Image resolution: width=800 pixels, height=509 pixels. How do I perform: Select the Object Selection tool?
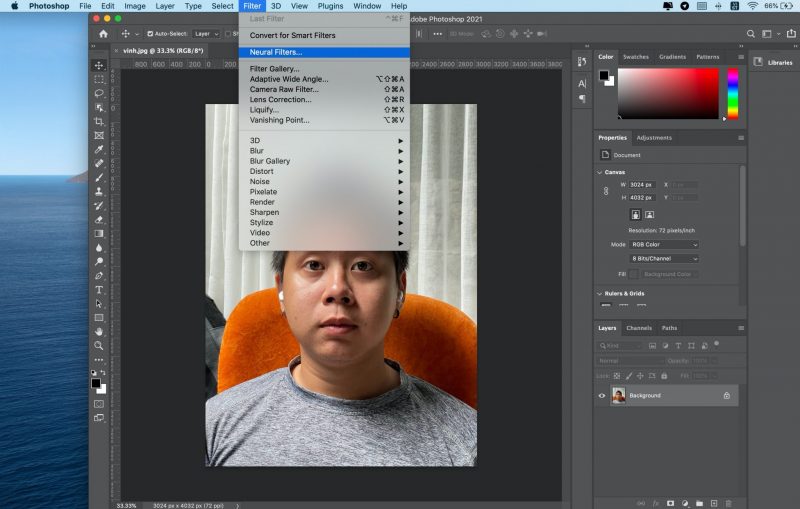pyautogui.click(x=99, y=108)
